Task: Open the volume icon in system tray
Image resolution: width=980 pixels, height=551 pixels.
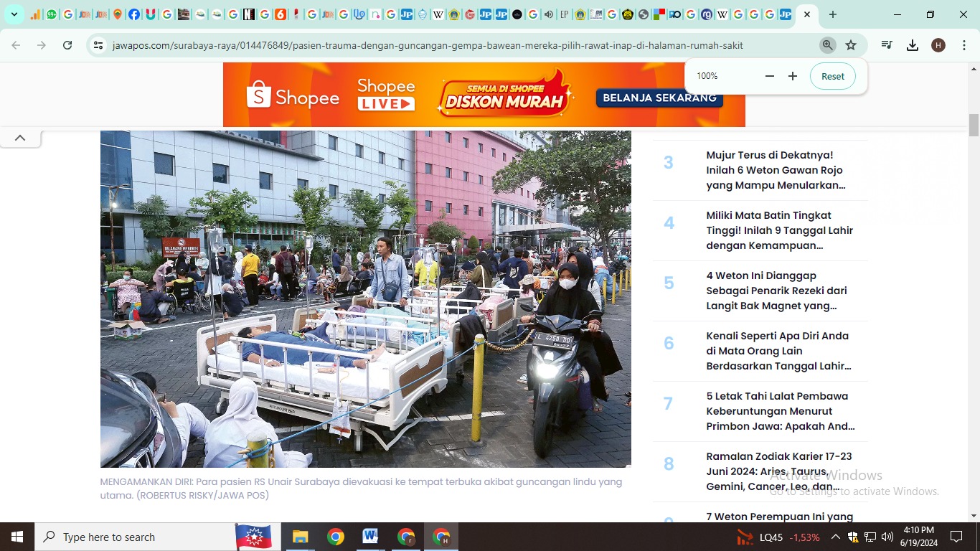Action: tap(887, 537)
